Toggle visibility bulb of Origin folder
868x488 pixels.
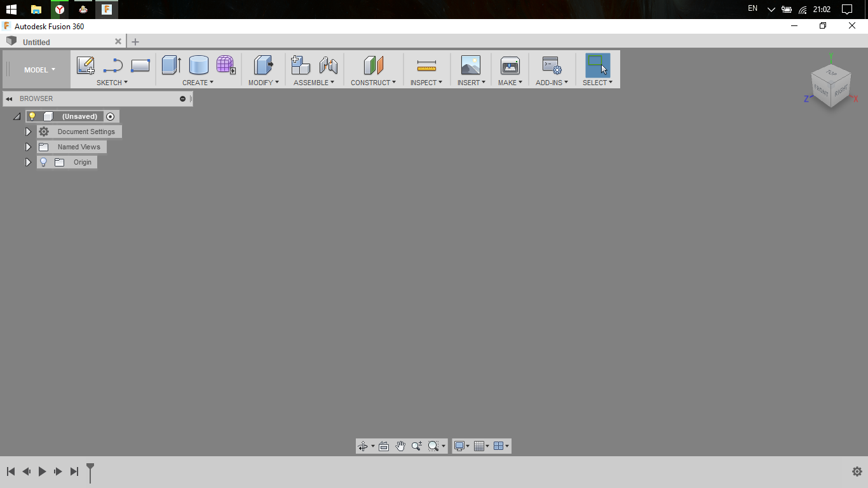coord(43,162)
